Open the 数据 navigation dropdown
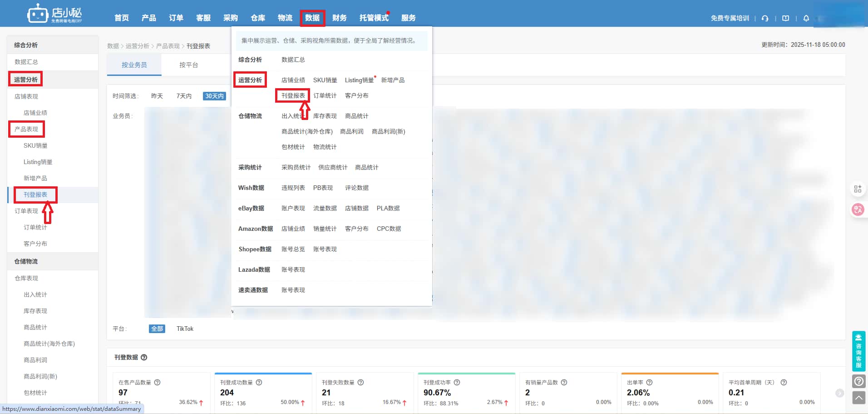The width and height of the screenshot is (868, 414). 312,18
